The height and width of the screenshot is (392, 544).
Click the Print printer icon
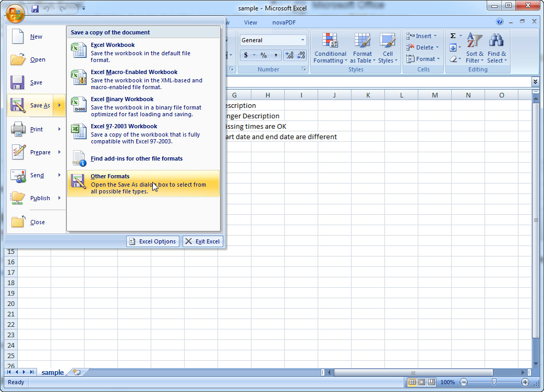coord(18,129)
